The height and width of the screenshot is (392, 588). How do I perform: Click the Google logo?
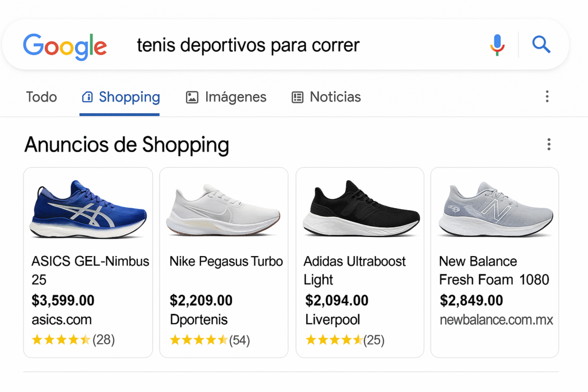pos(65,46)
